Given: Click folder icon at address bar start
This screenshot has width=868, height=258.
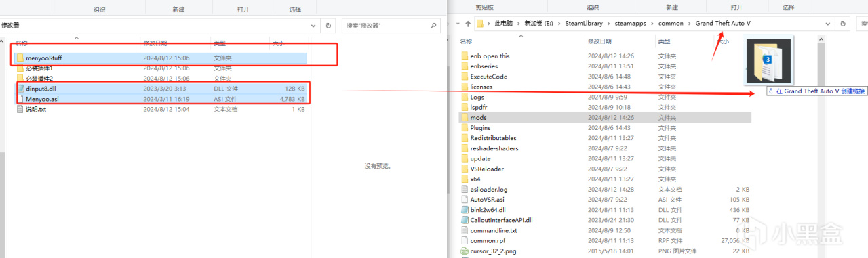Looking at the screenshot, I should click(481, 23).
